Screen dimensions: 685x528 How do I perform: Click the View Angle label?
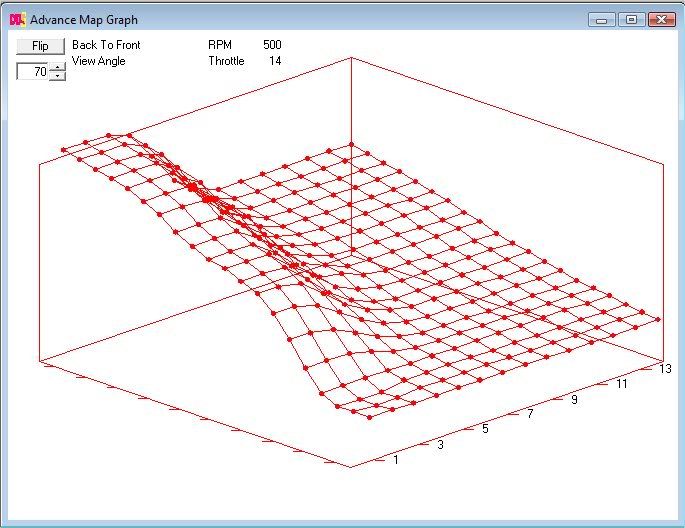[99, 61]
